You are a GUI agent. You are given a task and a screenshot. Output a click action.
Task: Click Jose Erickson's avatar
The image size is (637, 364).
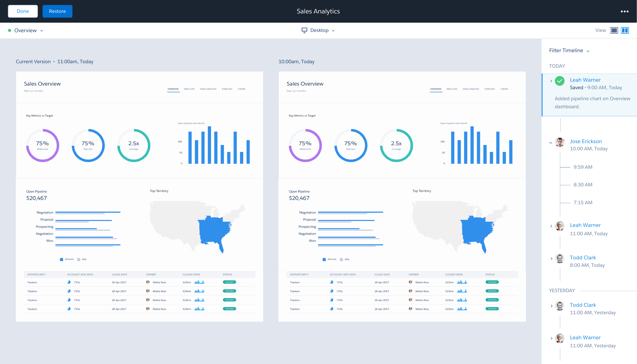(560, 142)
